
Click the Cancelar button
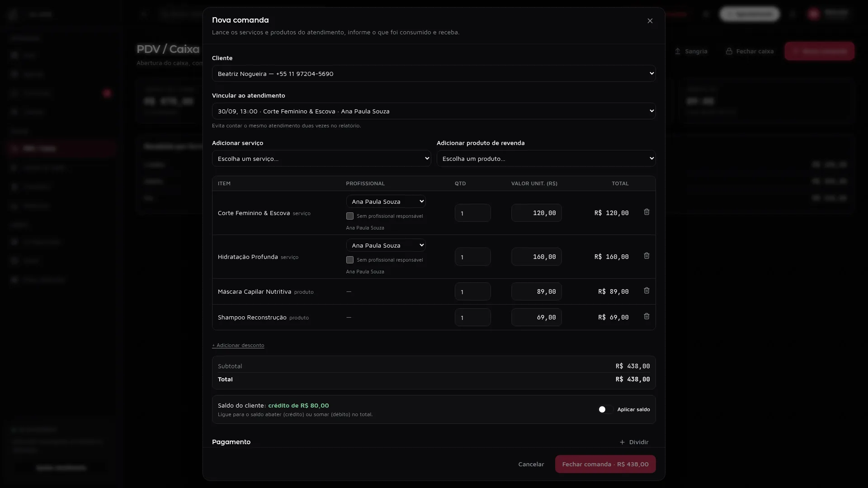point(531,464)
